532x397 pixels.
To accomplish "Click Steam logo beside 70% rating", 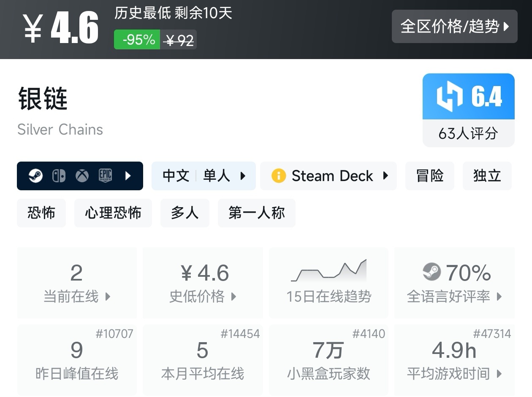I will [x=432, y=272].
